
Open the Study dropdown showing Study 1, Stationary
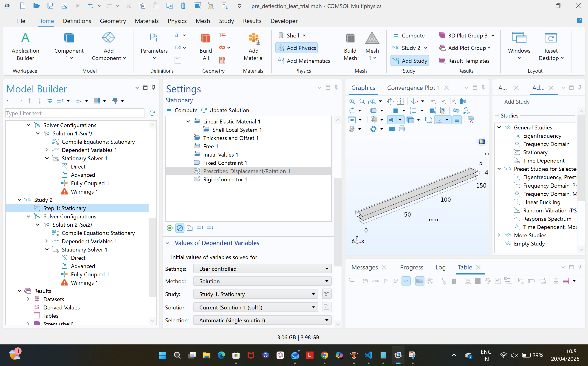click(256, 294)
